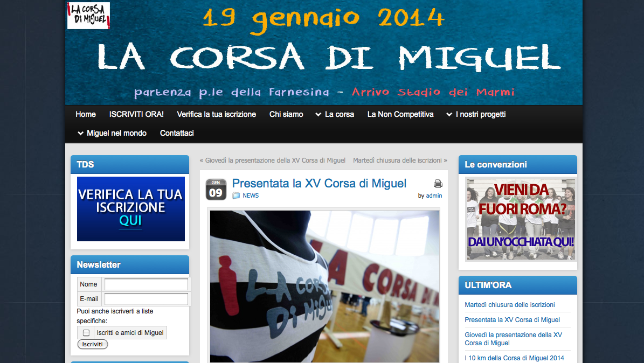
Task: Click the GEN 09 date badge
Action: (216, 190)
